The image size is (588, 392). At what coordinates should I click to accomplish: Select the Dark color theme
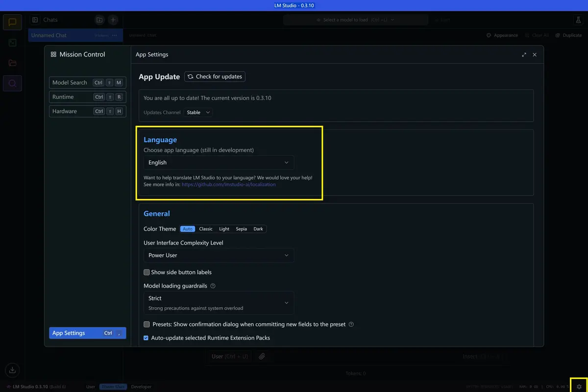[x=258, y=229]
